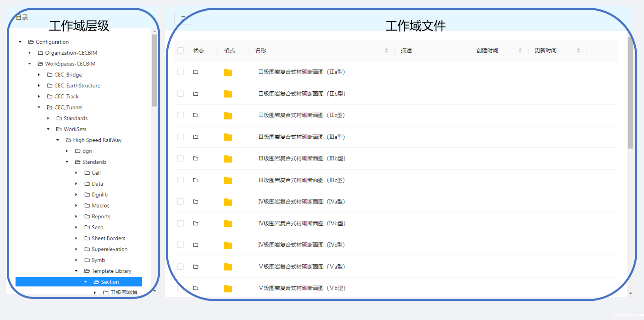Click yellow folder icon for Ⅱa型 row
Screen dimensions: 644x320
coord(228,72)
